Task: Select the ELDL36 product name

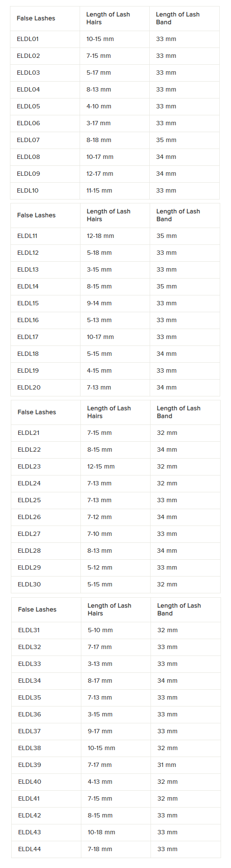Action: (x=29, y=714)
